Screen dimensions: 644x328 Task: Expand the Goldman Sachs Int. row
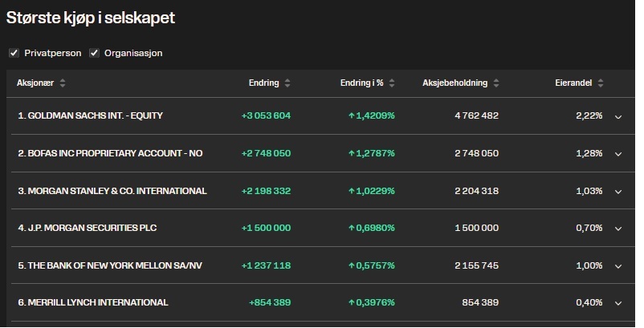[618, 116]
